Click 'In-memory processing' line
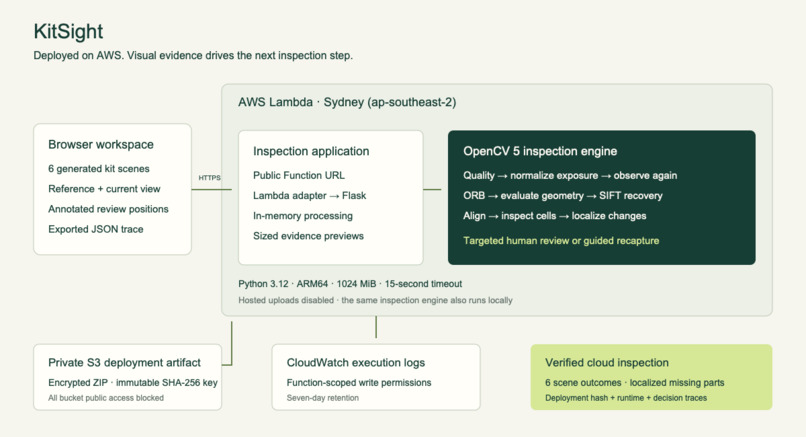806x437 pixels. pos(303,216)
